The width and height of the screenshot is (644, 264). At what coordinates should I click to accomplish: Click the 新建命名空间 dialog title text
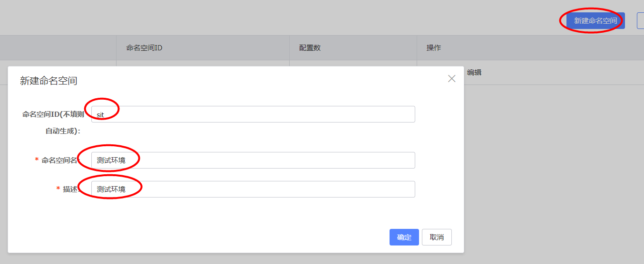pyautogui.click(x=49, y=81)
